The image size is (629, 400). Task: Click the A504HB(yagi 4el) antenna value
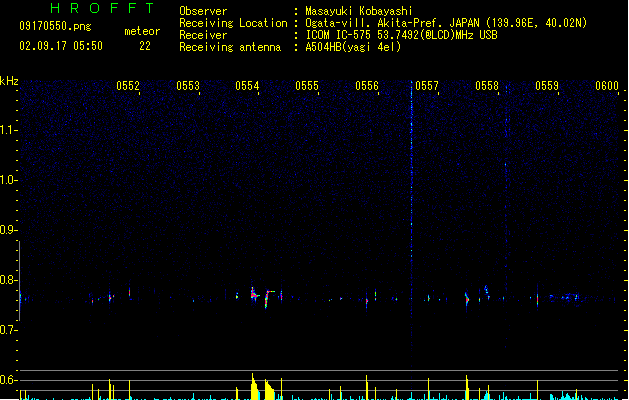[x=353, y=47]
